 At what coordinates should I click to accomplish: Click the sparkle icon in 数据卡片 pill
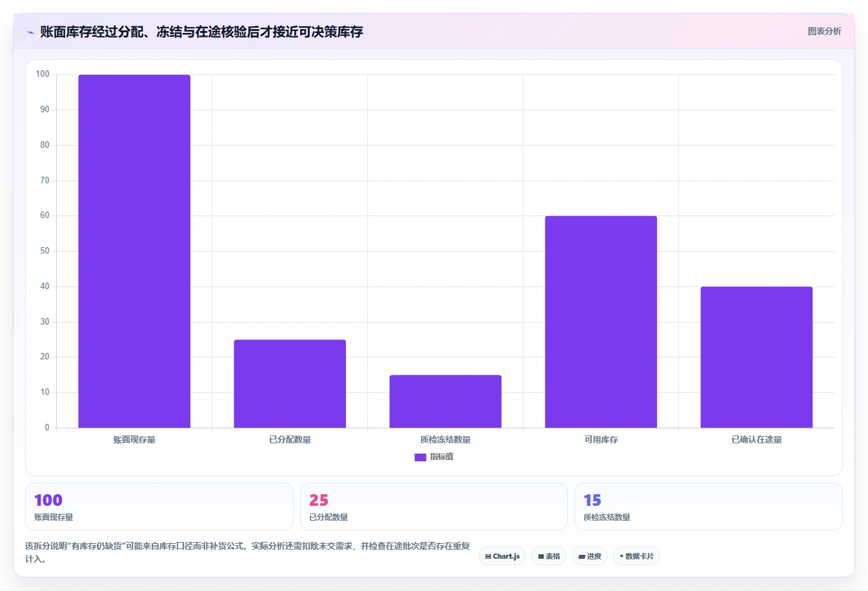pyautogui.click(x=621, y=556)
